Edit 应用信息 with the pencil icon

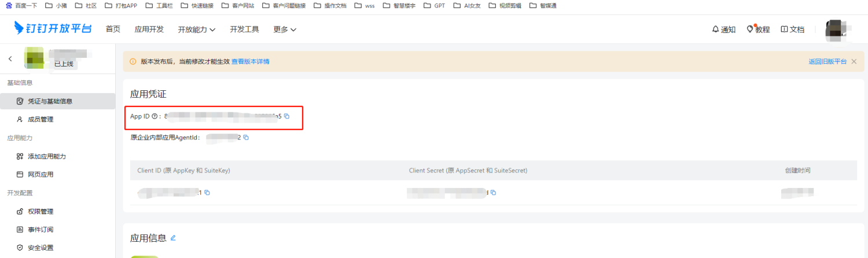[172, 238]
